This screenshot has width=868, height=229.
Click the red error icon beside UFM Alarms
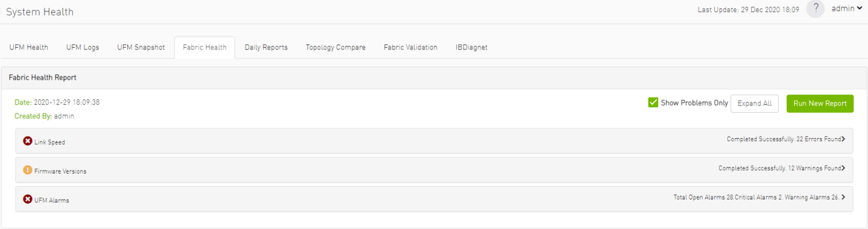pyautogui.click(x=28, y=199)
